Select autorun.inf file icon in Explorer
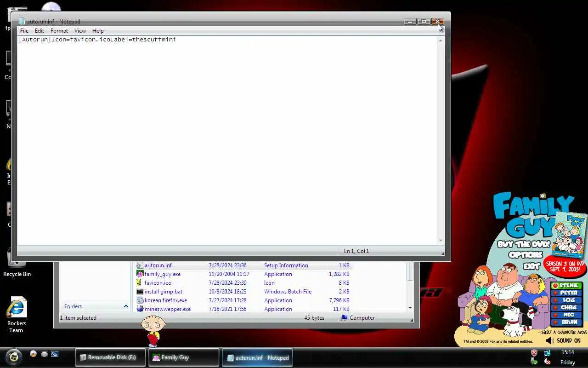 click(x=140, y=265)
